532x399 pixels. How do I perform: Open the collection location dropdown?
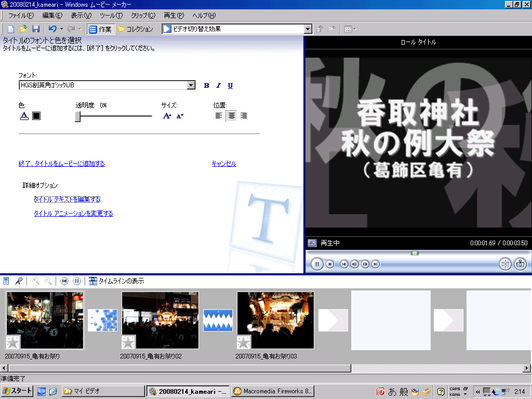click(308, 29)
